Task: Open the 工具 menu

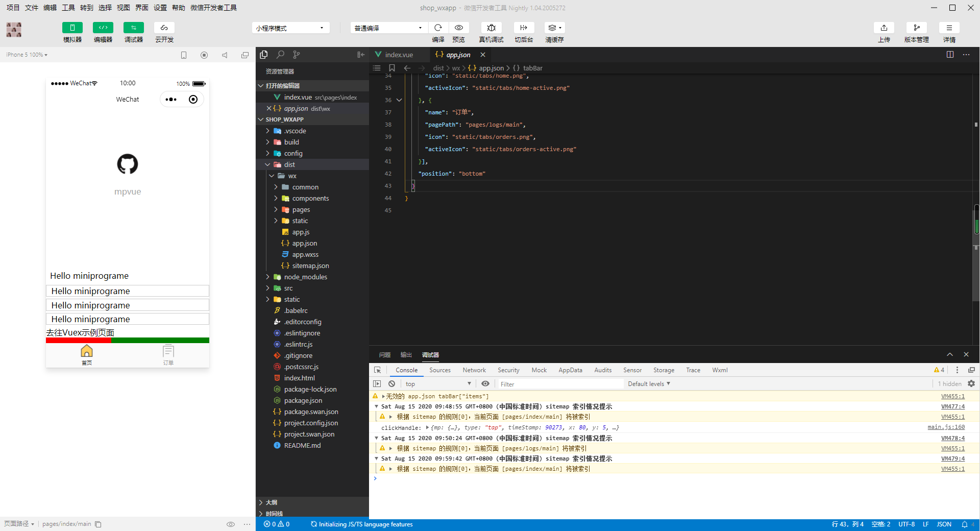Action: point(68,8)
